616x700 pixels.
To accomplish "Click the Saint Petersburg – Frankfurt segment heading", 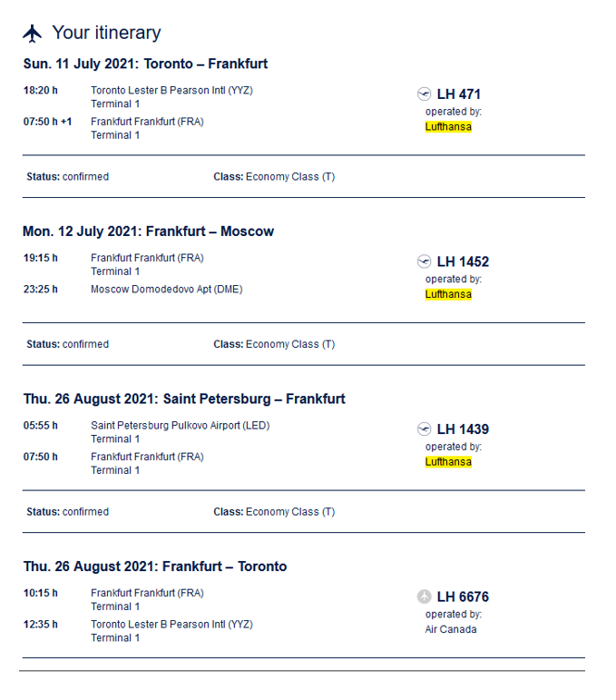I will (x=184, y=399).
